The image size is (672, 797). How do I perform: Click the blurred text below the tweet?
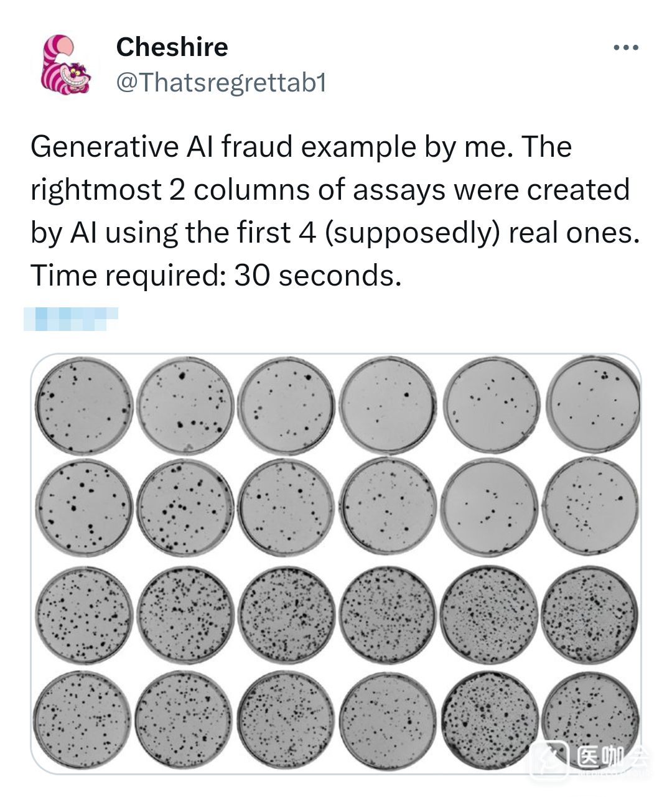[71, 319]
